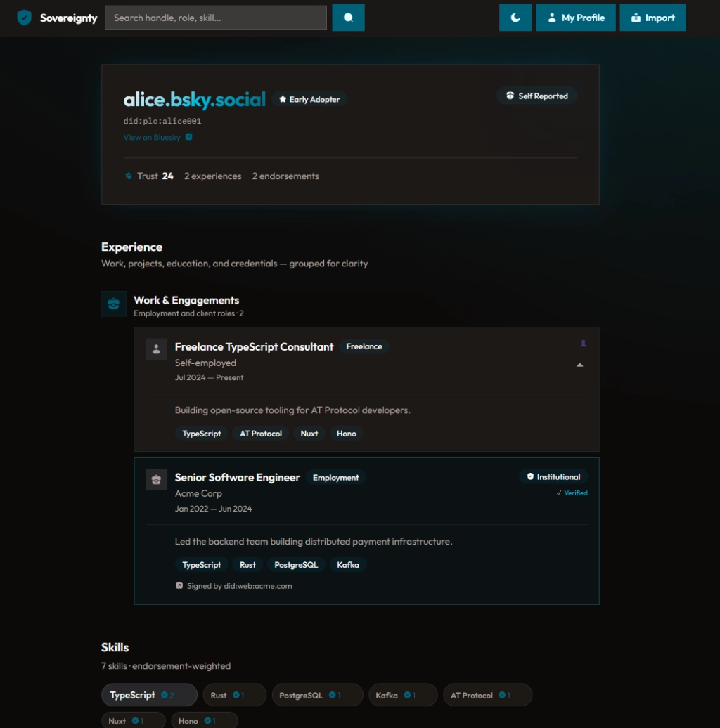This screenshot has width=720, height=728.
Task: Click the Verified checkmark label
Action: pos(572,493)
